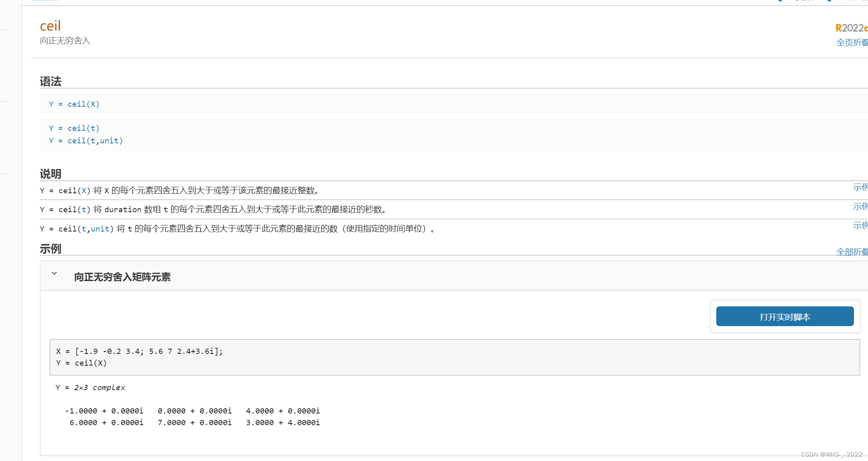Click blue unit argument in description

pos(100,229)
